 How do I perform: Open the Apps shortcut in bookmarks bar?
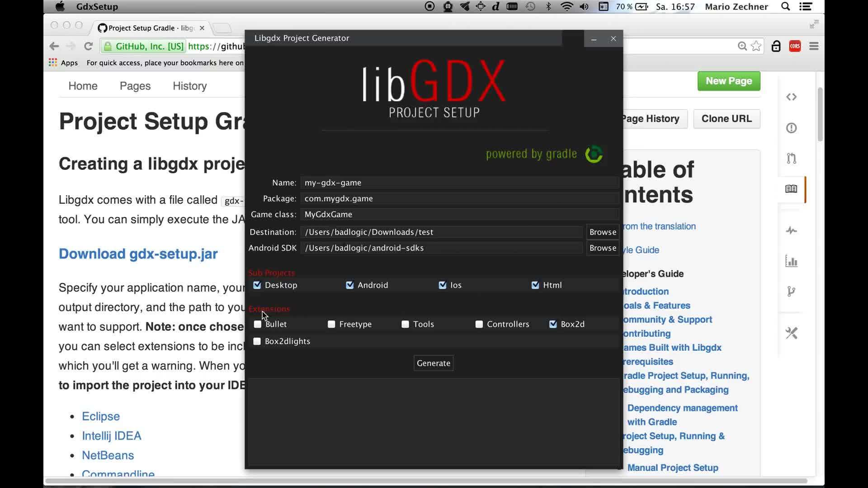point(63,63)
